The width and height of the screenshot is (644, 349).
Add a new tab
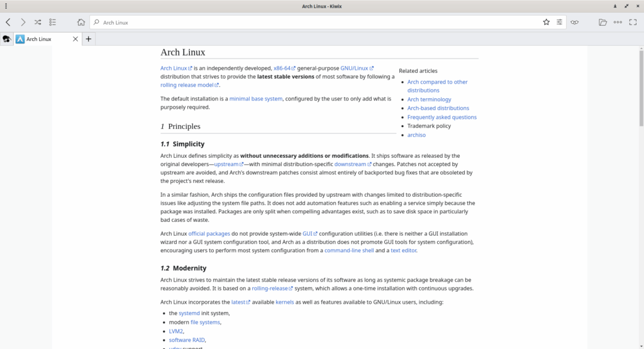(88, 39)
